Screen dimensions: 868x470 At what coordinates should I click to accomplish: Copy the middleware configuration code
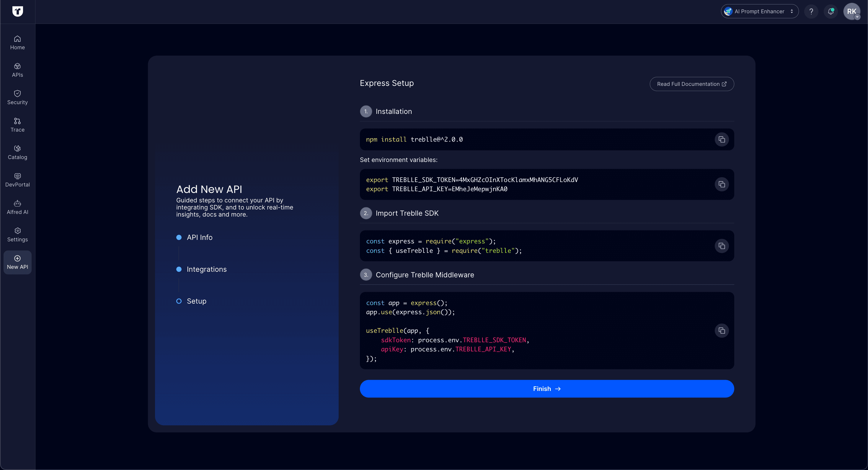click(x=722, y=331)
